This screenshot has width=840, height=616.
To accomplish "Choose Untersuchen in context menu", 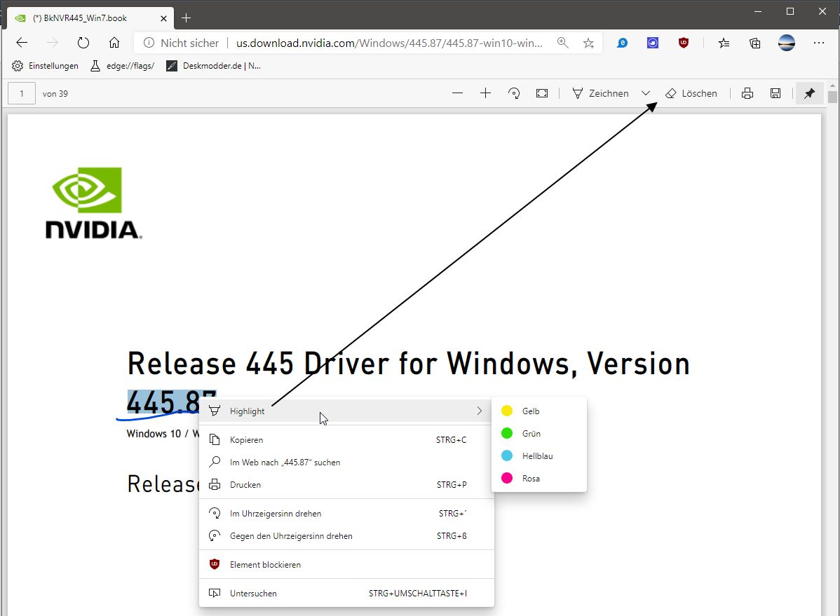I will pyautogui.click(x=346, y=594).
